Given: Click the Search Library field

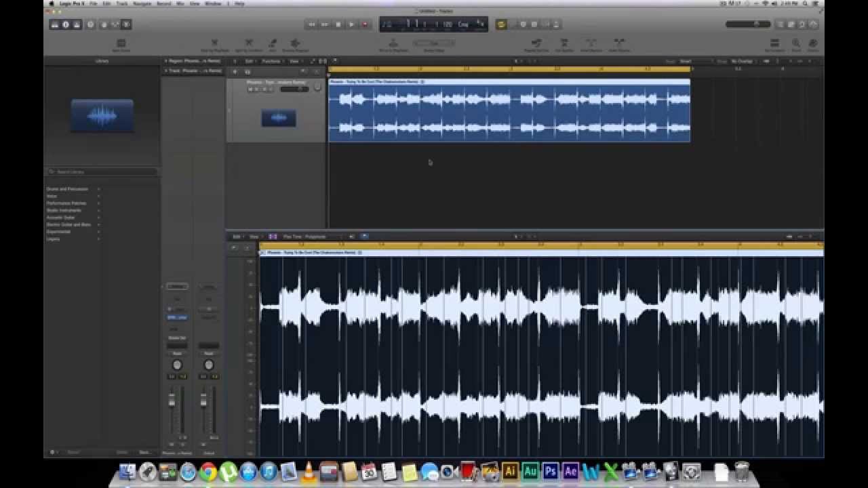Looking at the screenshot, I should pyautogui.click(x=102, y=172).
